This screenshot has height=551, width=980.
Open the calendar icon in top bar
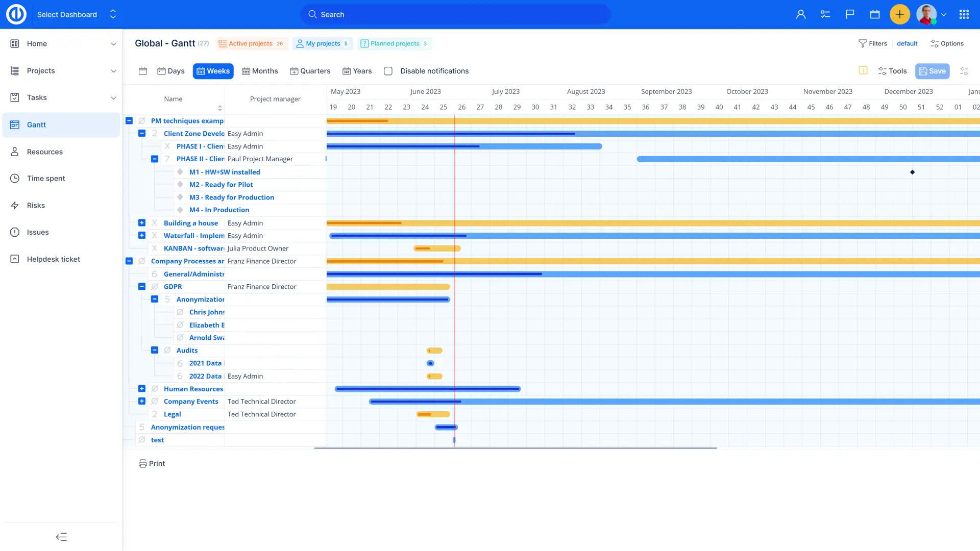tap(875, 14)
